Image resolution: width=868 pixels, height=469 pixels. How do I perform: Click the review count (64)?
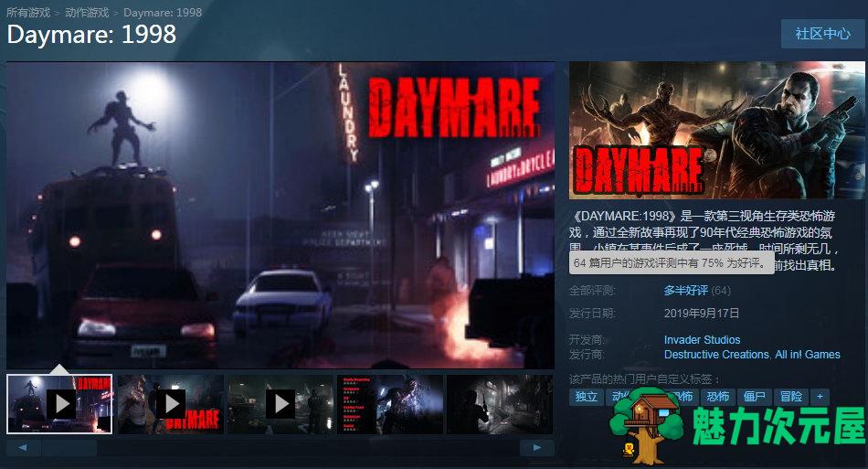pos(721,291)
